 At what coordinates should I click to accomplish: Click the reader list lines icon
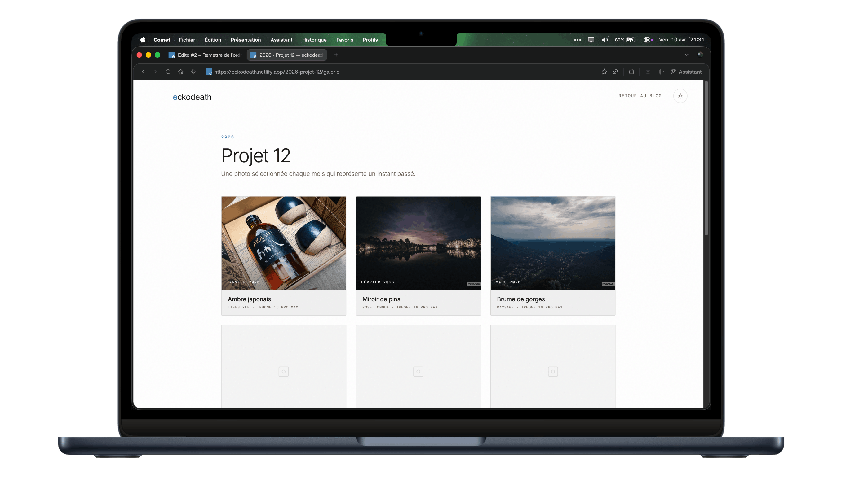[x=648, y=72]
